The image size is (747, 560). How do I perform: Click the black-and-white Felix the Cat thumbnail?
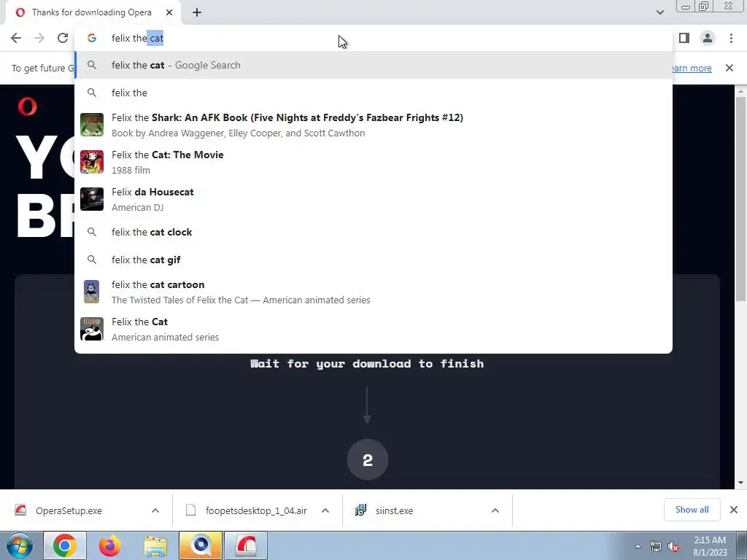(91, 329)
